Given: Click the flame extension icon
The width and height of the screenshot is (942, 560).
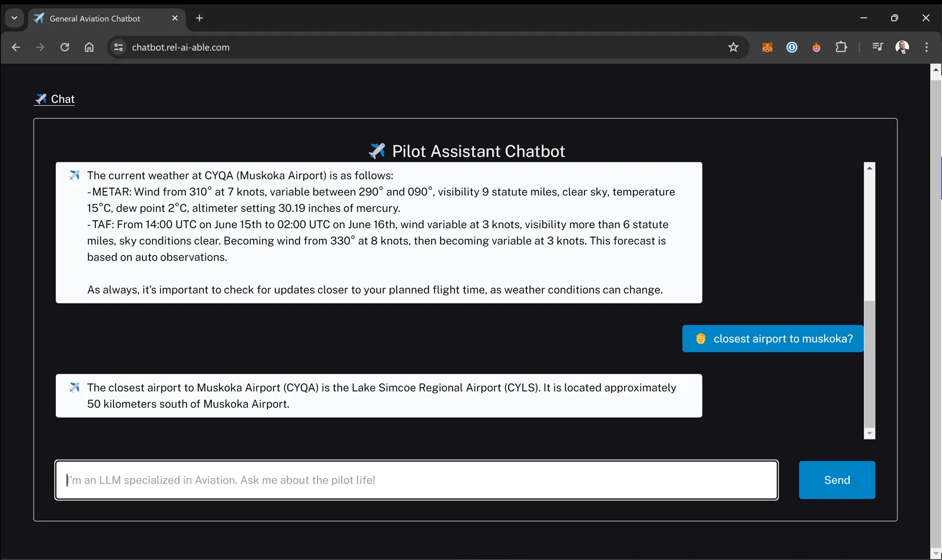Looking at the screenshot, I should point(817,47).
